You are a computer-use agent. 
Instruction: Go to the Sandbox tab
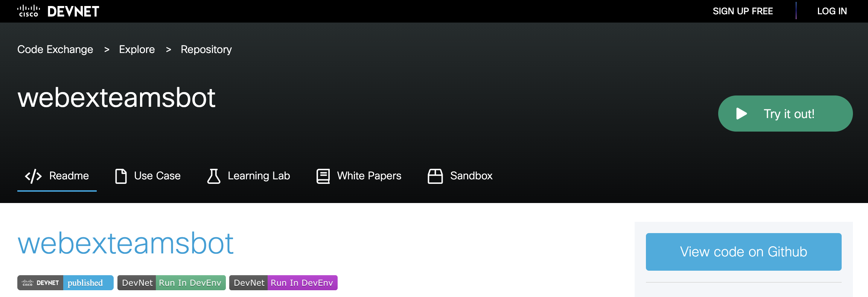pos(460,176)
